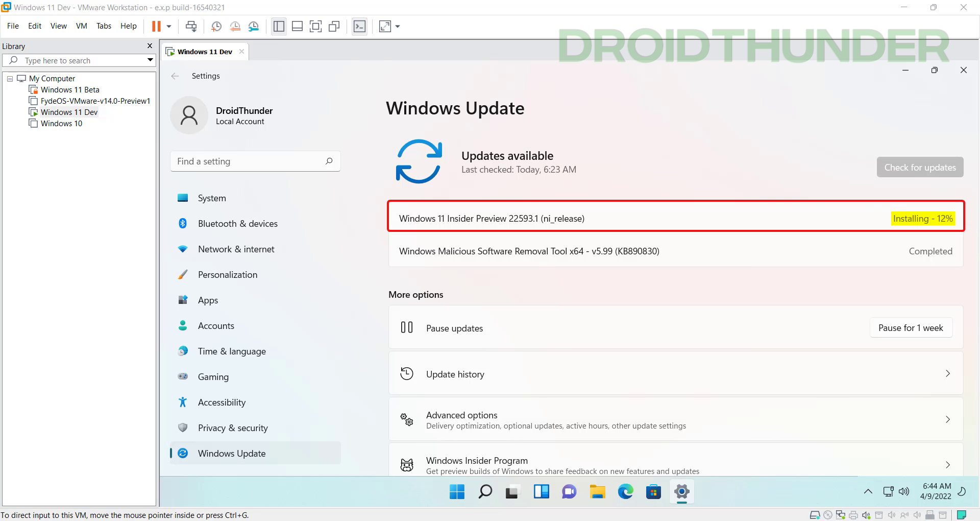Open Accounts settings
This screenshot has width=980, height=521.
[x=255, y=326]
